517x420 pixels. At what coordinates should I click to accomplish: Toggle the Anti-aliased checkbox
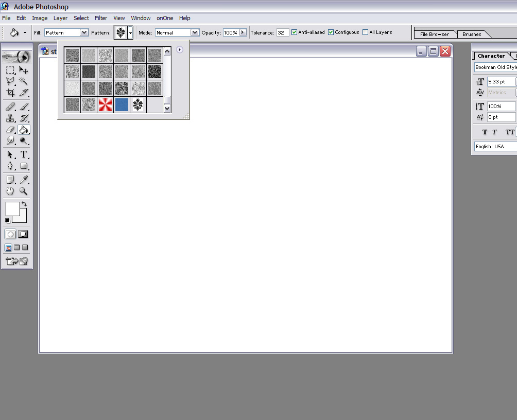coord(294,32)
